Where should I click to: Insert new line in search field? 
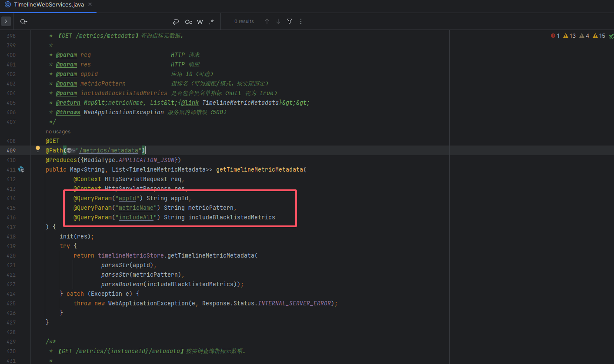176,22
